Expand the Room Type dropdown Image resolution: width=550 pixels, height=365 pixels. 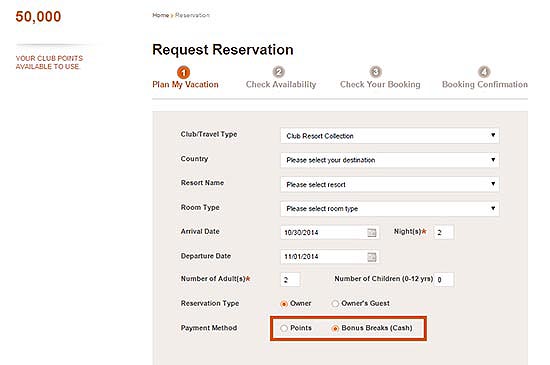389,209
